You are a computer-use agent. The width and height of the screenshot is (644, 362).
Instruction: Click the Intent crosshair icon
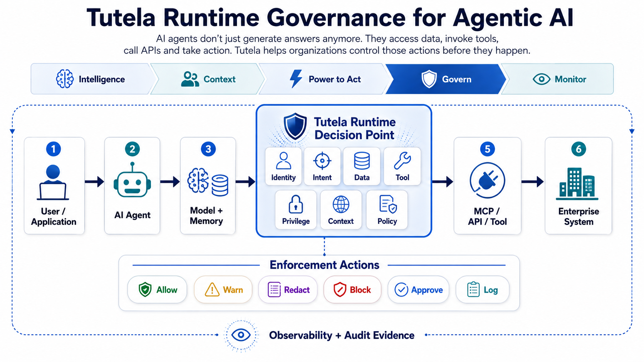click(x=322, y=161)
